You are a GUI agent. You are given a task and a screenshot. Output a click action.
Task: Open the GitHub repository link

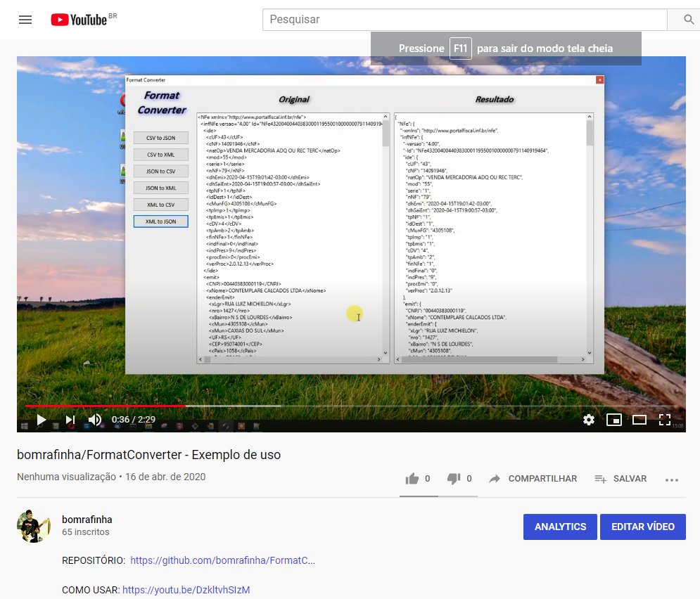point(222,560)
